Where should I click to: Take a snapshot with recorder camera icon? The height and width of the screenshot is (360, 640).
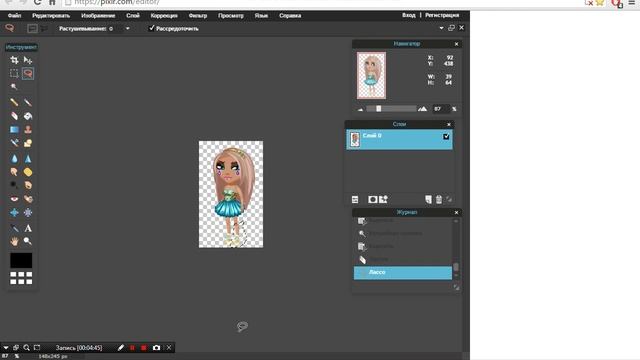point(156,348)
